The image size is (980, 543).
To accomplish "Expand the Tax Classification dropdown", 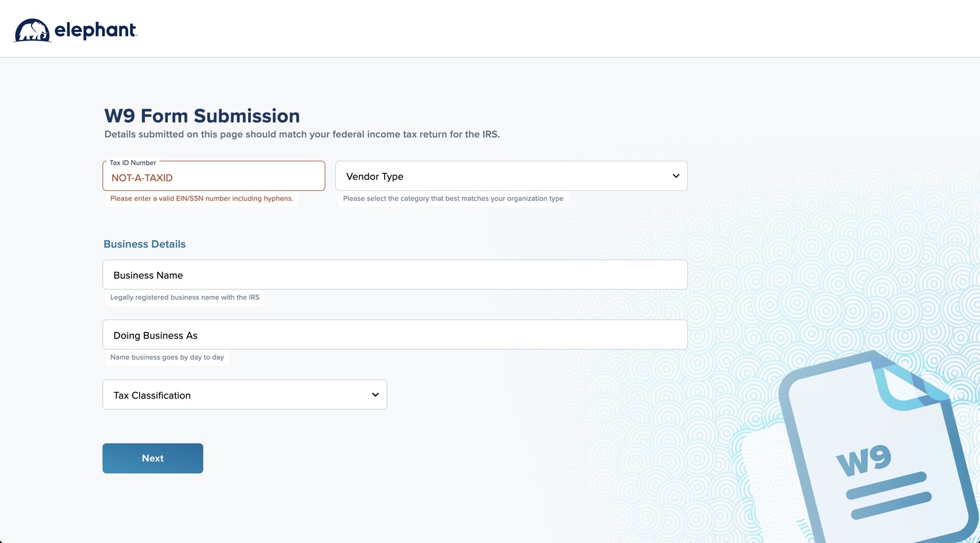I will (244, 395).
